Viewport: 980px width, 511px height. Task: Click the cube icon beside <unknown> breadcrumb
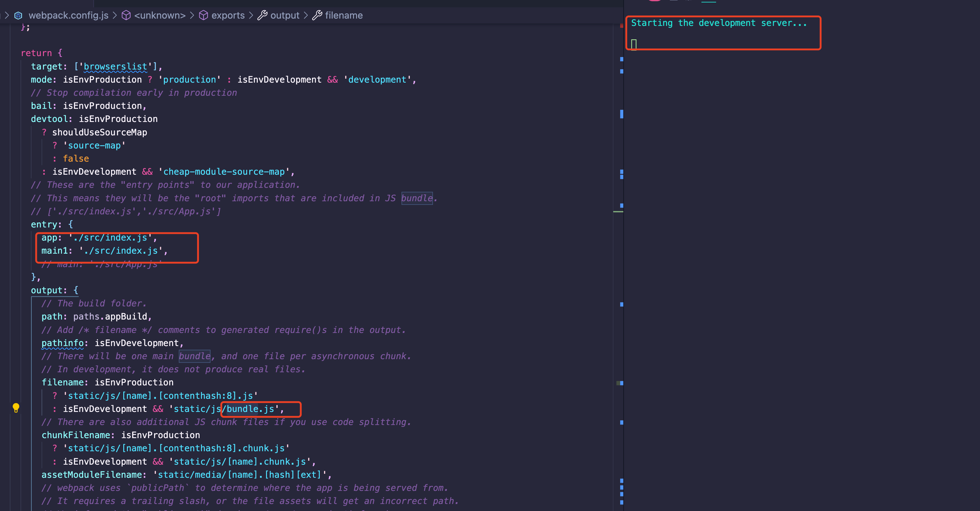point(126,16)
